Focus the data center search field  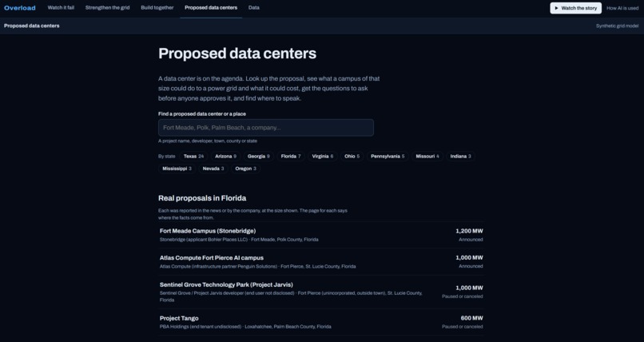(266, 128)
